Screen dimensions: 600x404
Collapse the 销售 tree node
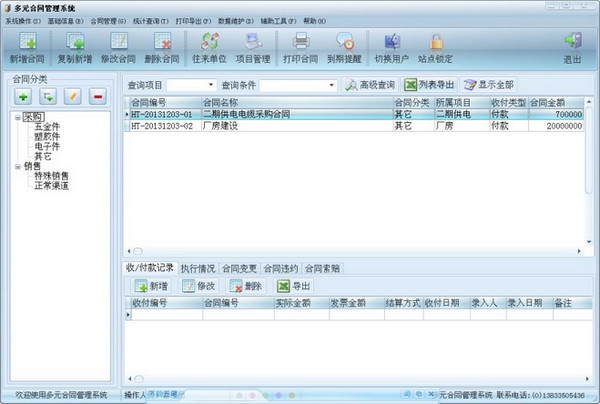coord(18,166)
